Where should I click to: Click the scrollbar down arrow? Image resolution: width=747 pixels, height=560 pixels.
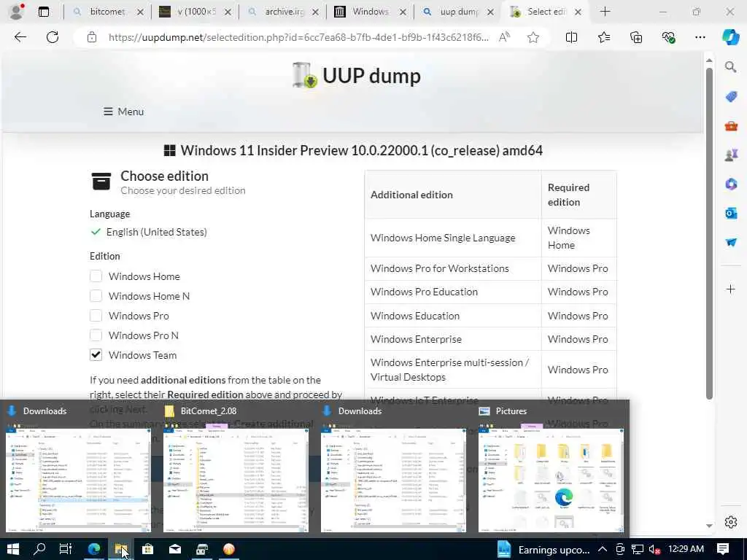(x=709, y=526)
